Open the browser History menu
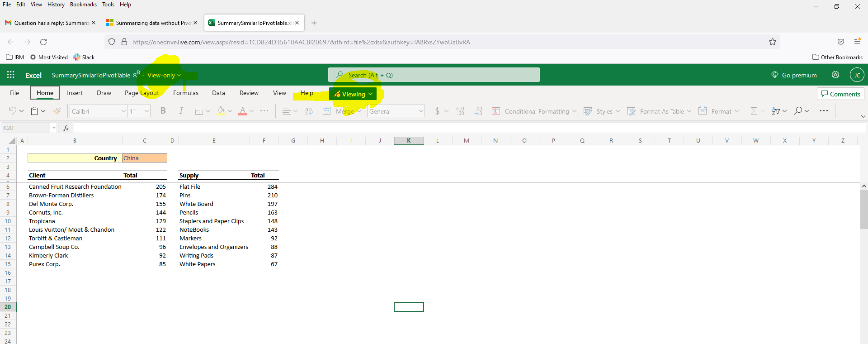This screenshot has height=344, width=868. [x=56, y=5]
